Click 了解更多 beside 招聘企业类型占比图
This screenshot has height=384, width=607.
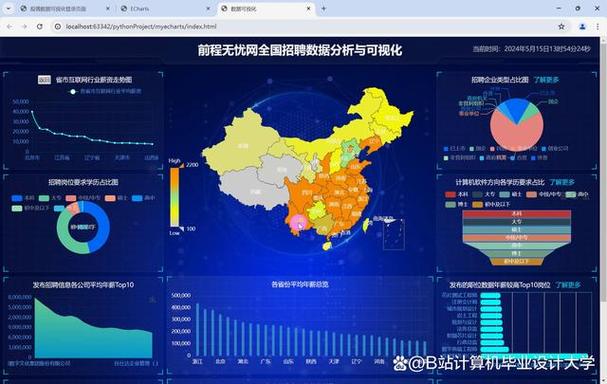(x=546, y=80)
